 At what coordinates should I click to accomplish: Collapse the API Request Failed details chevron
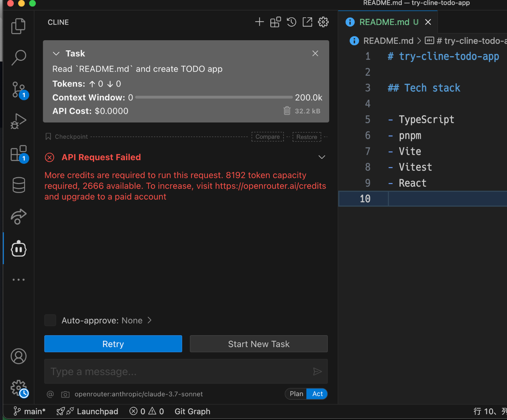(x=322, y=157)
